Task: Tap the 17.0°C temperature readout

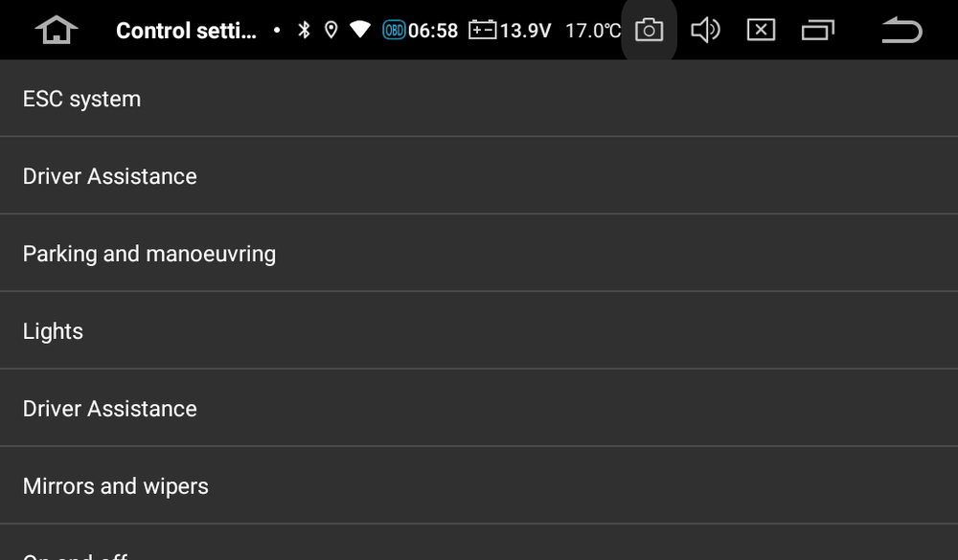Action: [x=594, y=30]
